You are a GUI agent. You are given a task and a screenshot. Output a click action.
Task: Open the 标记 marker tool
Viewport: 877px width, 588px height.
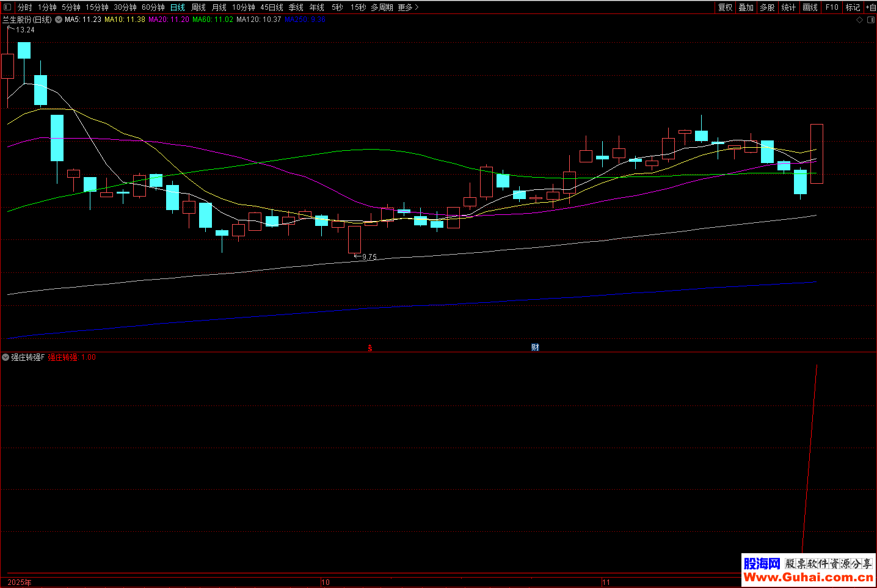(853, 7)
